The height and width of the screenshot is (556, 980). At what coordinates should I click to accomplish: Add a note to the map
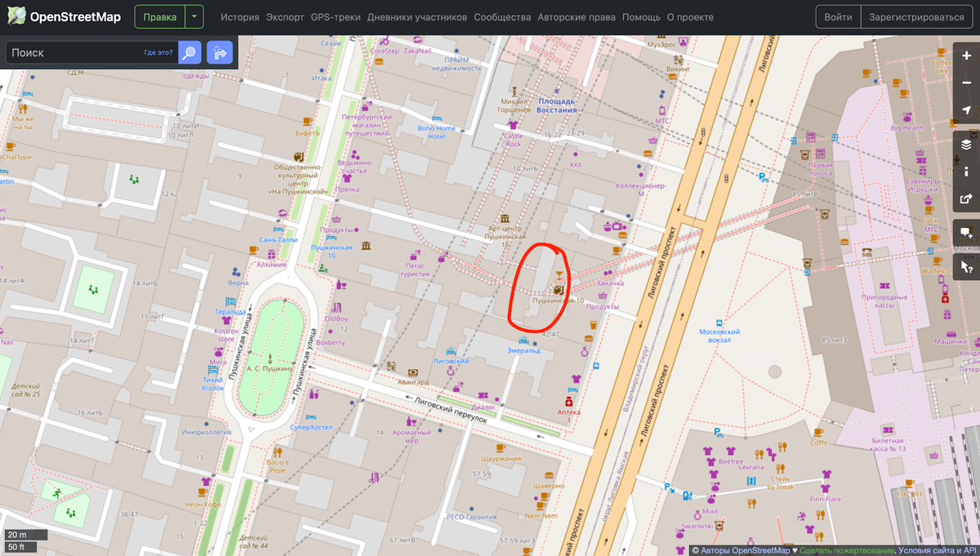point(966,233)
